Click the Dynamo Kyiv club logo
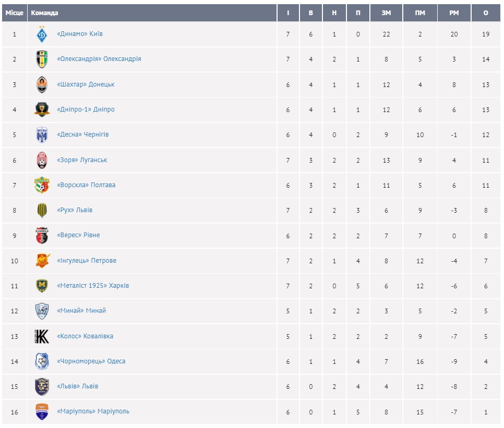The height and width of the screenshot is (428, 504). point(42,34)
